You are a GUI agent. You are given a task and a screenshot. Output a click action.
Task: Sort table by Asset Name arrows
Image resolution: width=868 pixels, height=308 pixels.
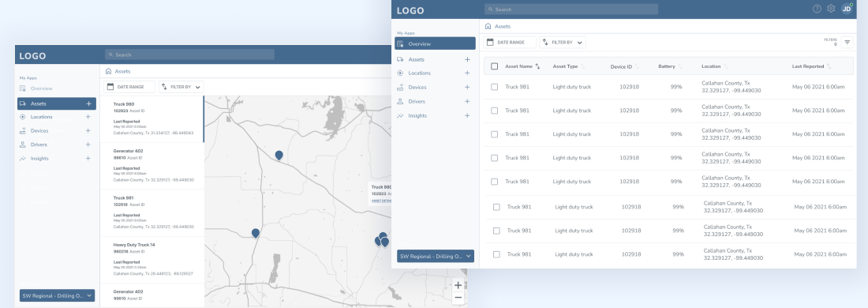point(537,66)
